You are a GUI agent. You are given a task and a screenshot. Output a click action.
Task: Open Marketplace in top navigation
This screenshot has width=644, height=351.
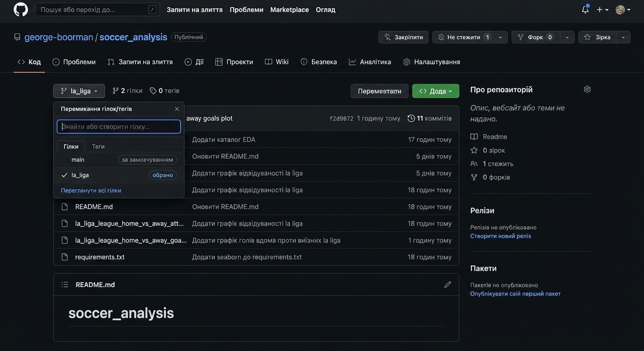pos(290,10)
